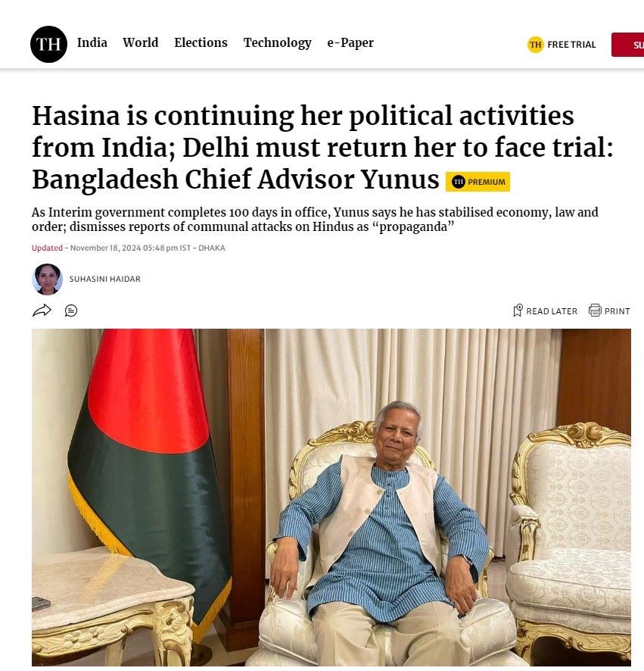The width and height of the screenshot is (644, 671).
Task: Go to the Elections section
Action: click(x=201, y=43)
